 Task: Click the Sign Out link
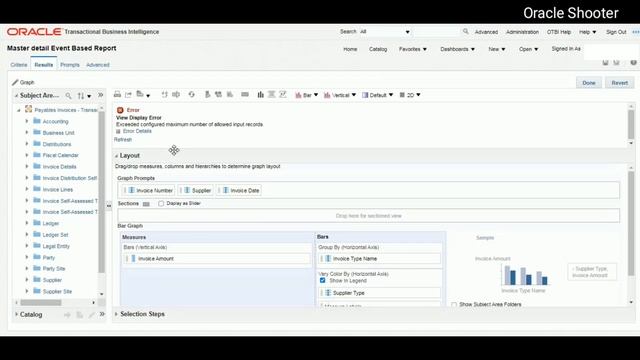coord(616,32)
